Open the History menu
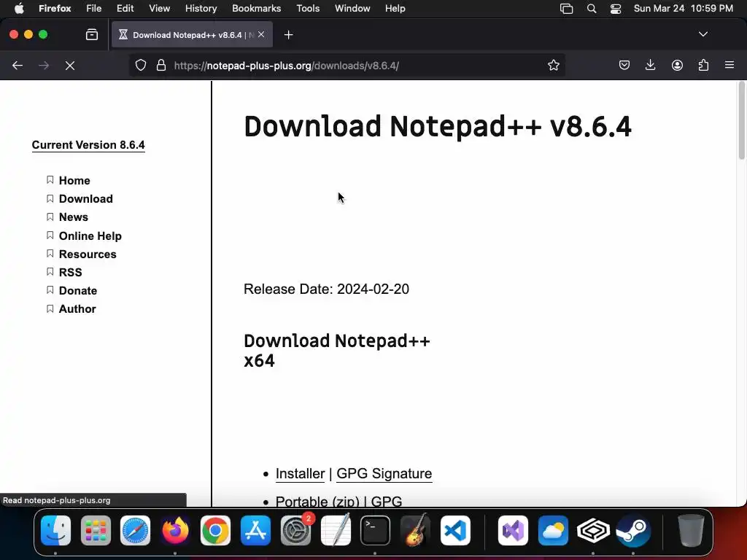Viewport: 747px width, 560px height. tap(201, 9)
